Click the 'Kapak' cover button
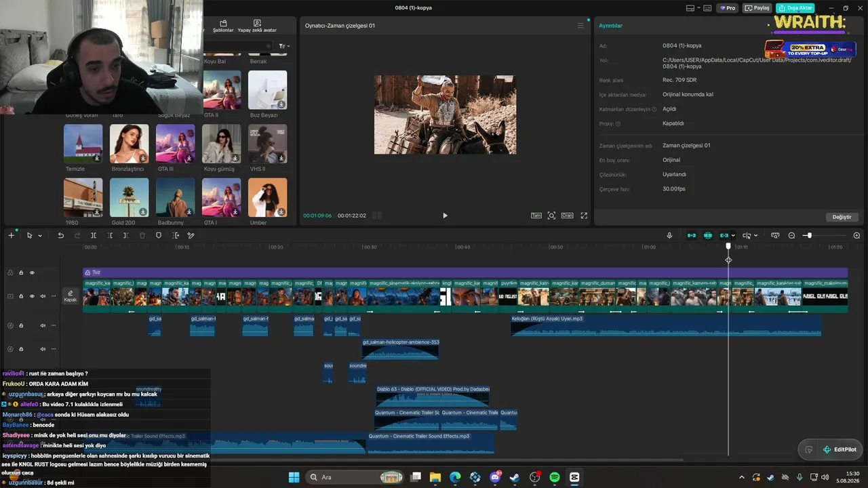This screenshot has width=868, height=488. point(71,296)
